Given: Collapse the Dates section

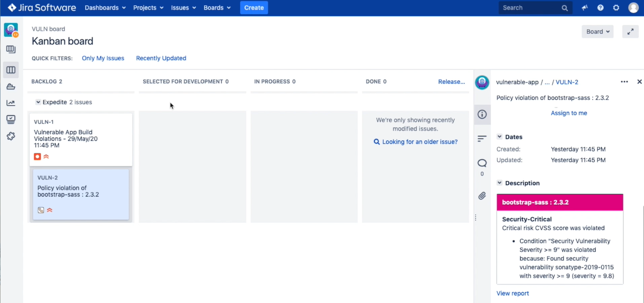Looking at the screenshot, I should coord(500,137).
